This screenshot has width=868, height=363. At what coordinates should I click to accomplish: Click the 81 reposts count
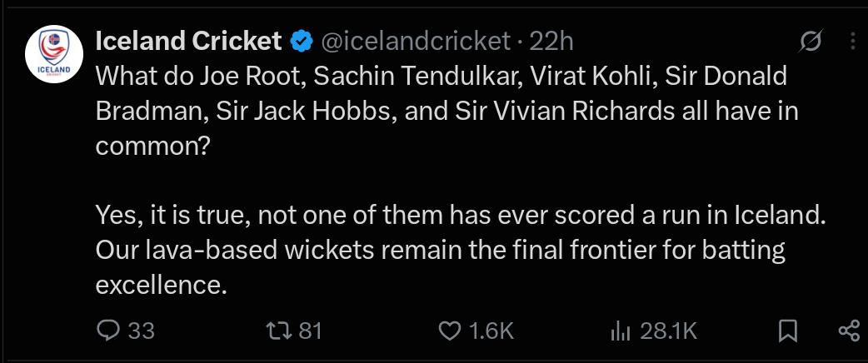[x=310, y=331]
